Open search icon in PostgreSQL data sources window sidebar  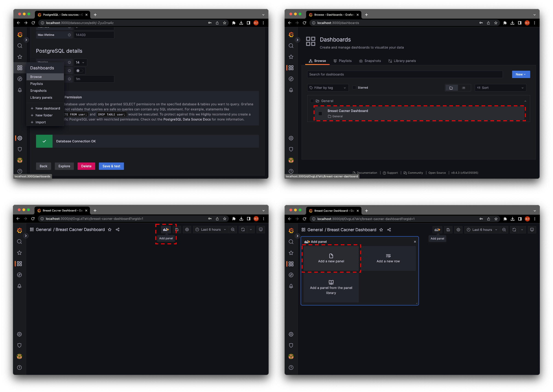[20, 46]
